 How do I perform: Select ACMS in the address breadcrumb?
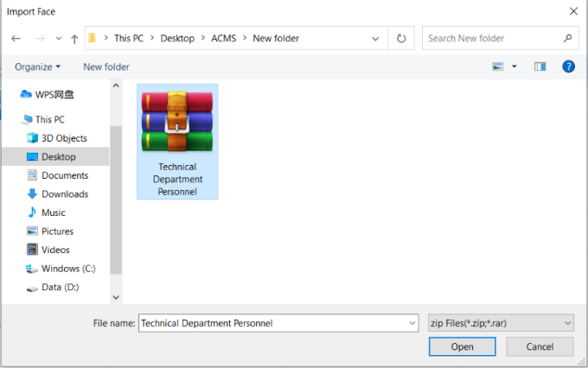coord(225,38)
